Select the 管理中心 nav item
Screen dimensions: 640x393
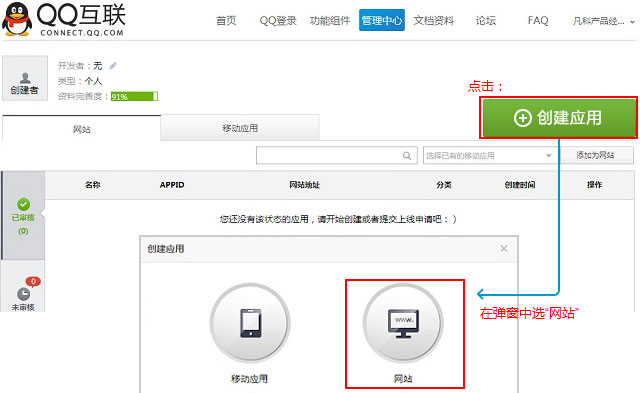point(382,20)
